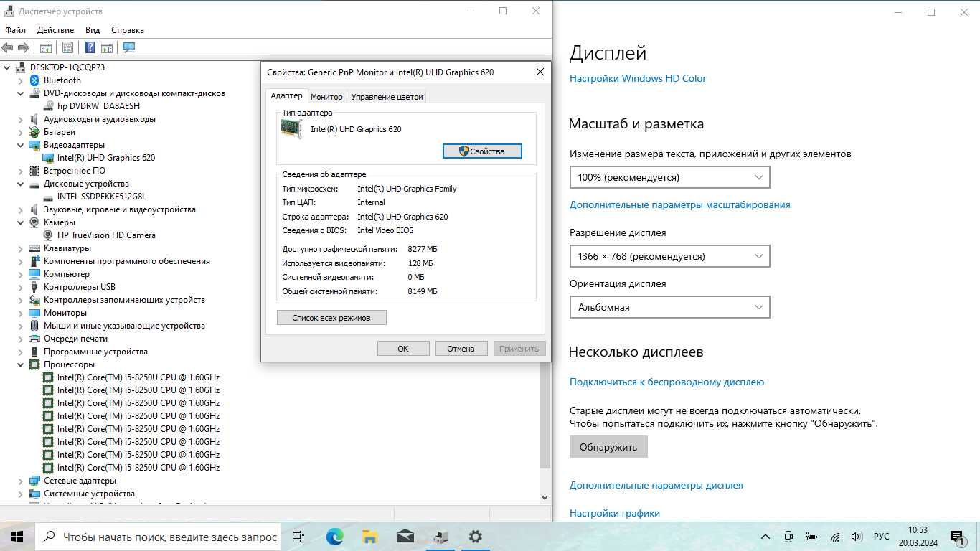This screenshot has height=551, width=980.
Task: Collapse the Процессоры node
Action: pyautogui.click(x=21, y=364)
